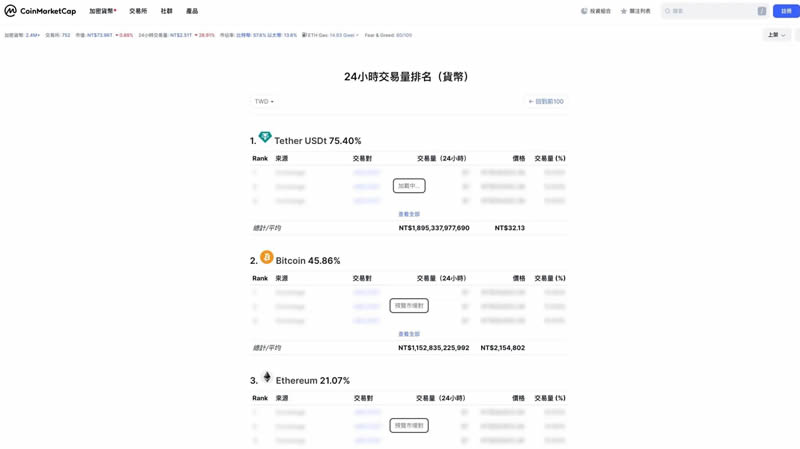This screenshot has height=449, width=800.
Task: Open the portfolio (投資組合) icon link
Action: (585, 11)
